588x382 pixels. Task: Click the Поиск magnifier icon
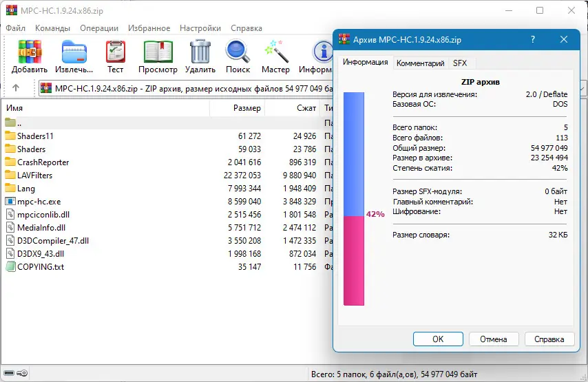(238, 52)
